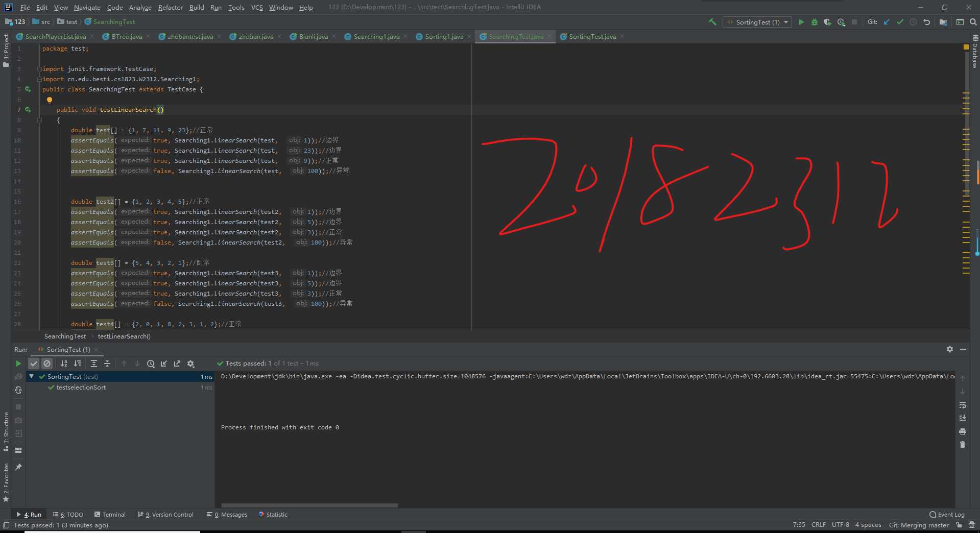This screenshot has height=533, width=980.
Task: Open the Refactor menu
Action: (x=171, y=7)
